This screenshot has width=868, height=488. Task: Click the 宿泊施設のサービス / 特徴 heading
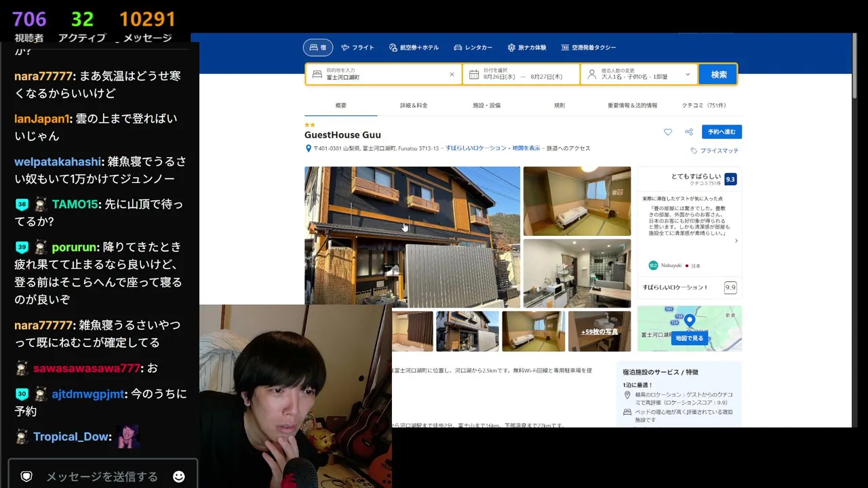pos(660,372)
